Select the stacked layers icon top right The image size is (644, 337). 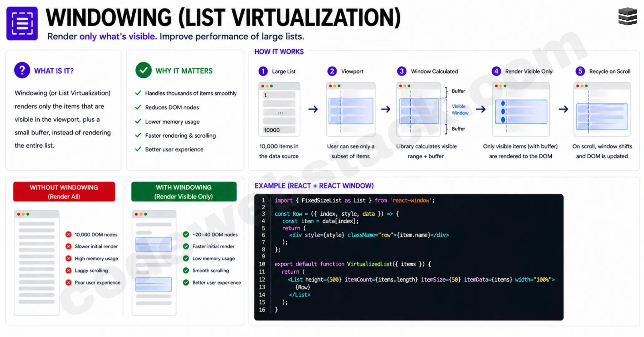(628, 16)
